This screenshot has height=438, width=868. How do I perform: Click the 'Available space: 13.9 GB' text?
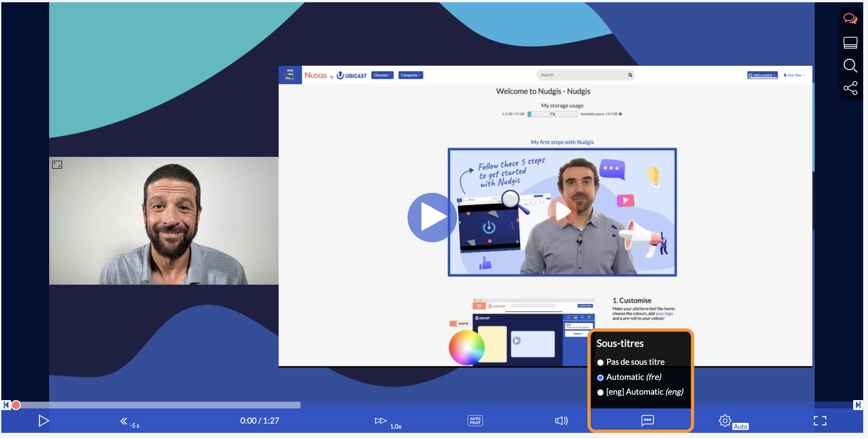[599, 114]
